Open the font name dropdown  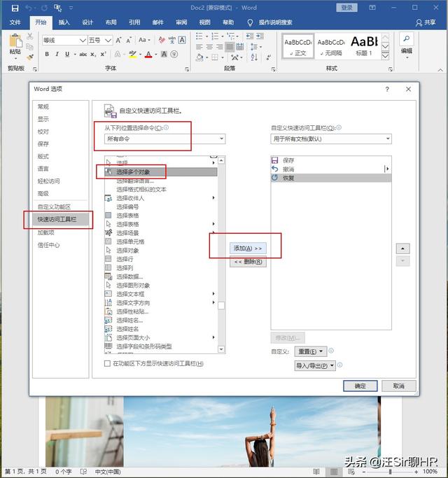(x=83, y=40)
